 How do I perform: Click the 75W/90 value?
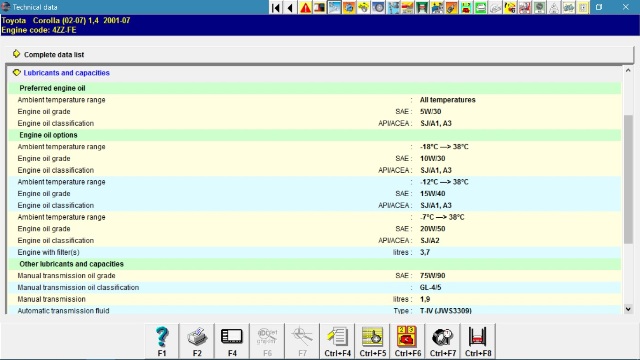[433, 276]
